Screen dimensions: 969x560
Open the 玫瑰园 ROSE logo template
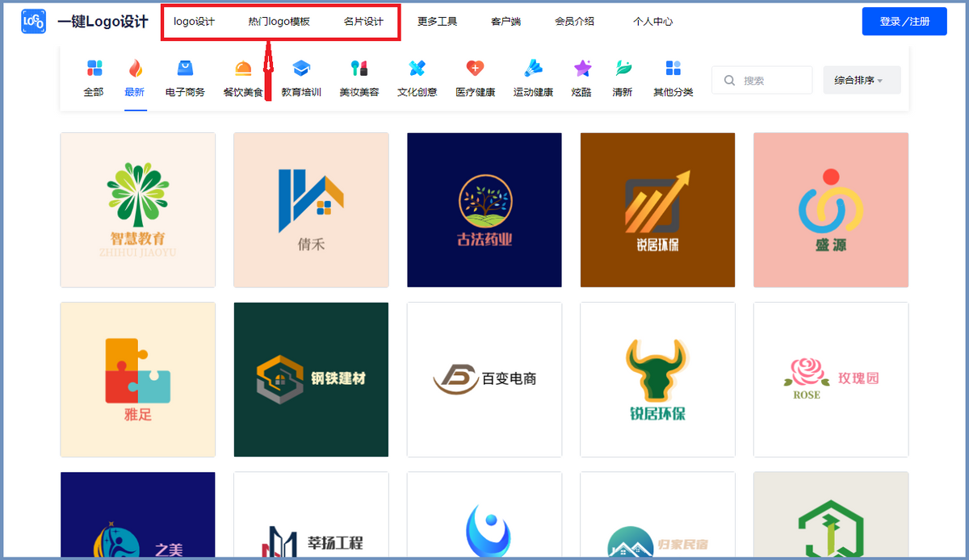[831, 380]
